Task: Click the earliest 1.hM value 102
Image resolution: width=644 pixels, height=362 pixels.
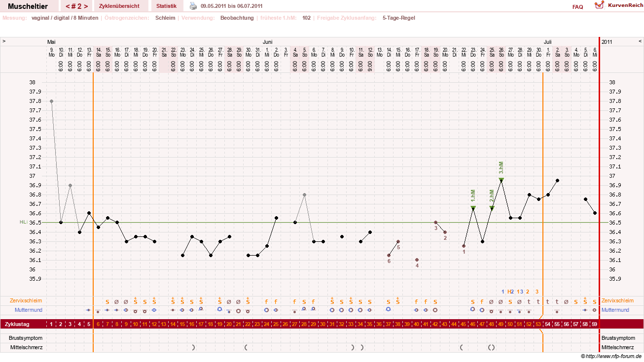Action: [x=307, y=18]
